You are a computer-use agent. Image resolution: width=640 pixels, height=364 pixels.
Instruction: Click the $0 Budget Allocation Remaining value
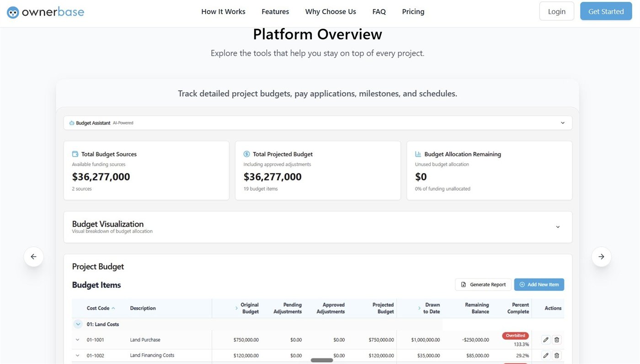[421, 177]
